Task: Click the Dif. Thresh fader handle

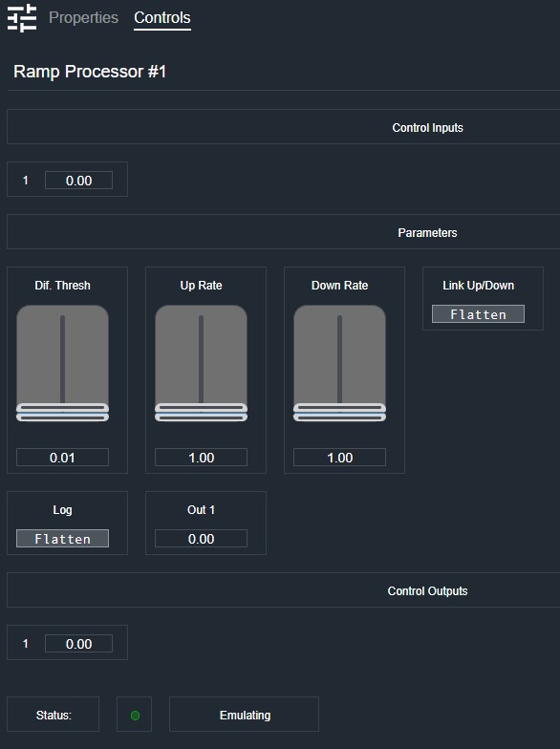Action: [63, 413]
